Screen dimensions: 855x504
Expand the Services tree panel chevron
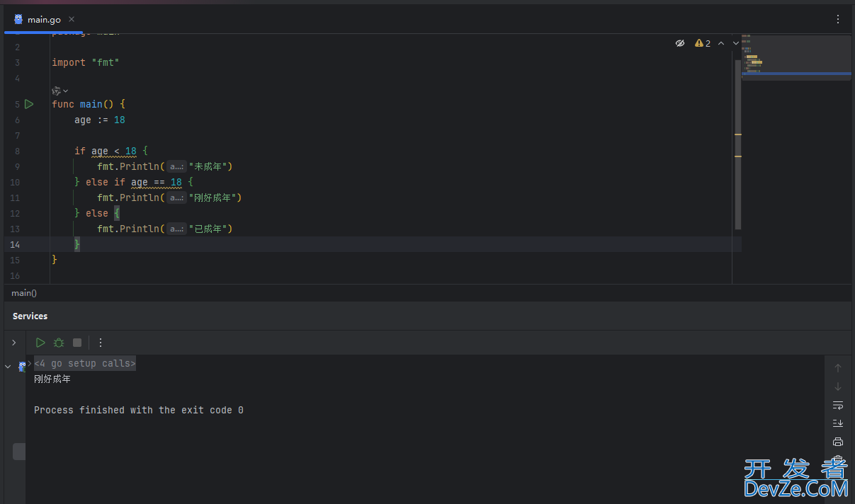pyautogui.click(x=13, y=343)
